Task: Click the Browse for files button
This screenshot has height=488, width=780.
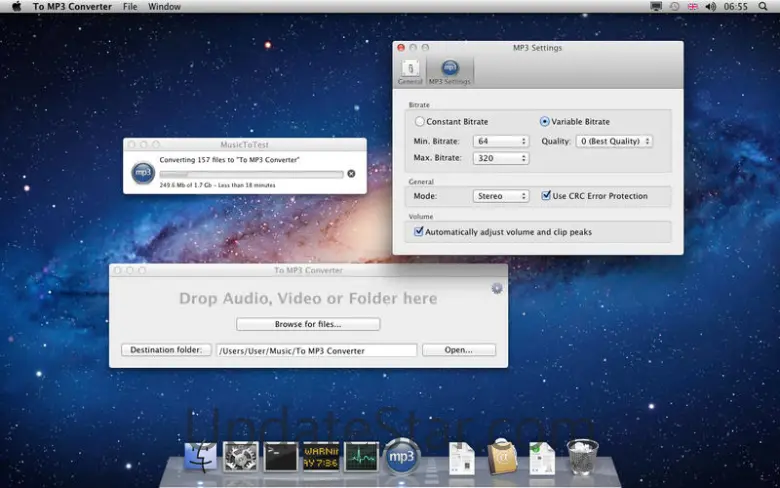Action: point(308,324)
